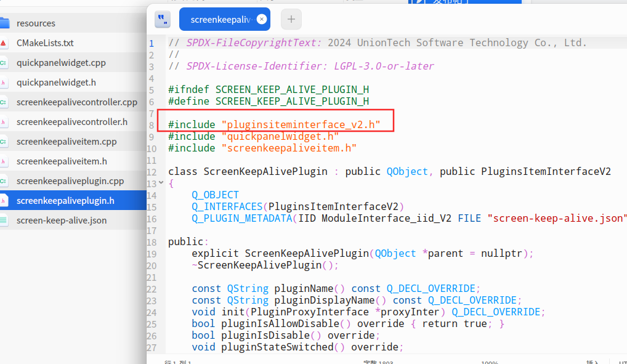627x364 pixels.
Task: Click the screenkeepalivecontroller.h header icon
Action: point(3,121)
